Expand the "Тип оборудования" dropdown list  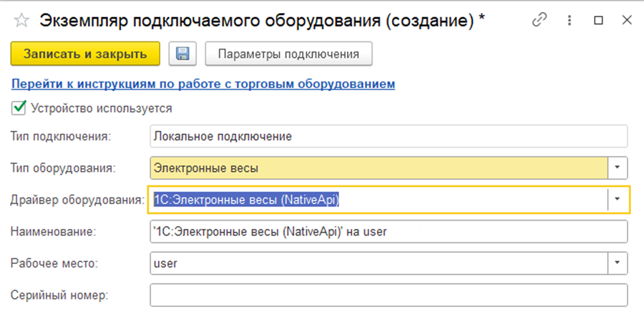618,168
